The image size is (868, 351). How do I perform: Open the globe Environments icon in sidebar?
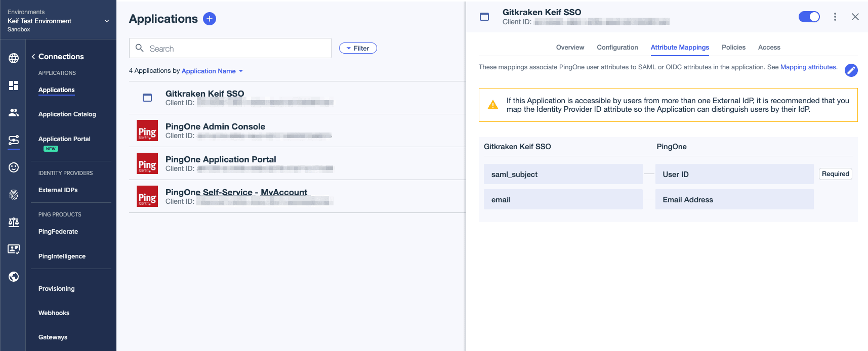tap(14, 58)
